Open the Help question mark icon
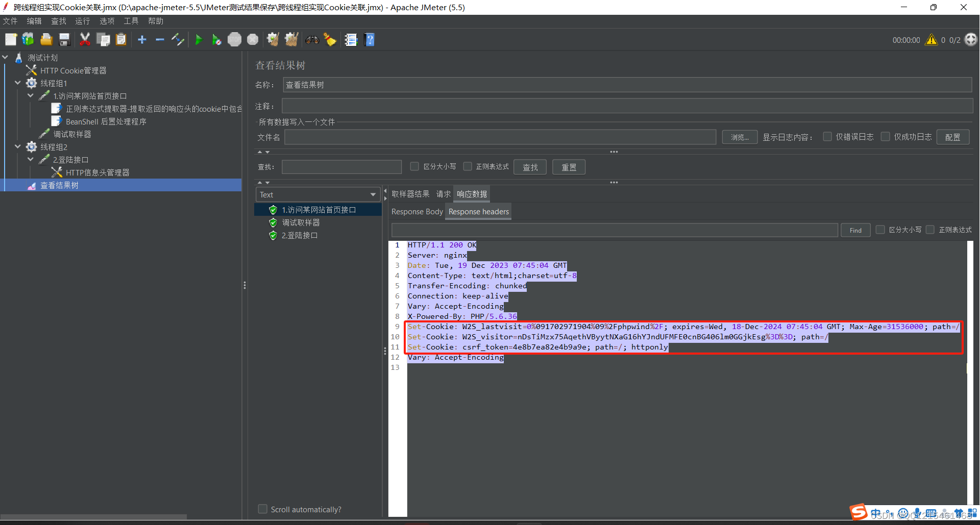 tap(370, 40)
